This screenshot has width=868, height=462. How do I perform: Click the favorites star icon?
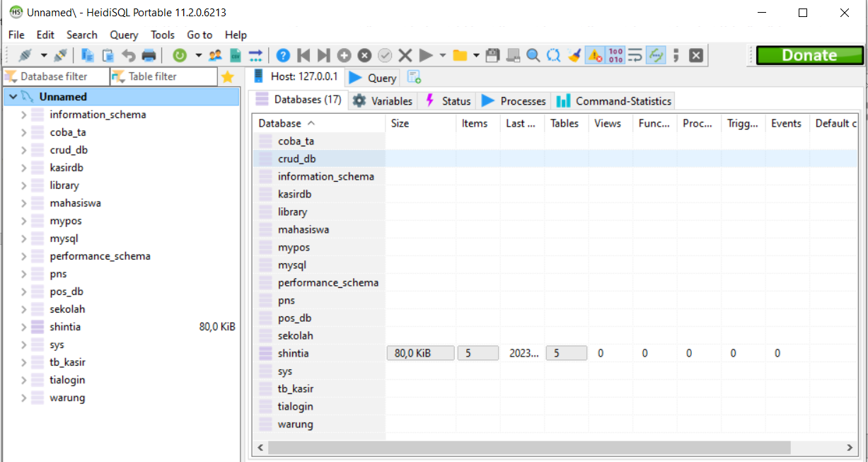point(227,76)
